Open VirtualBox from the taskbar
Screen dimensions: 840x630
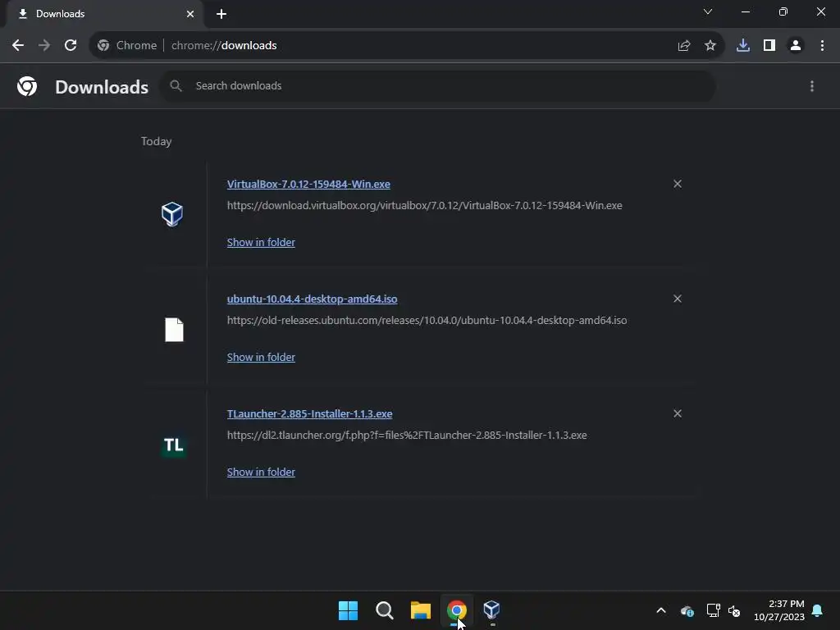click(492, 609)
